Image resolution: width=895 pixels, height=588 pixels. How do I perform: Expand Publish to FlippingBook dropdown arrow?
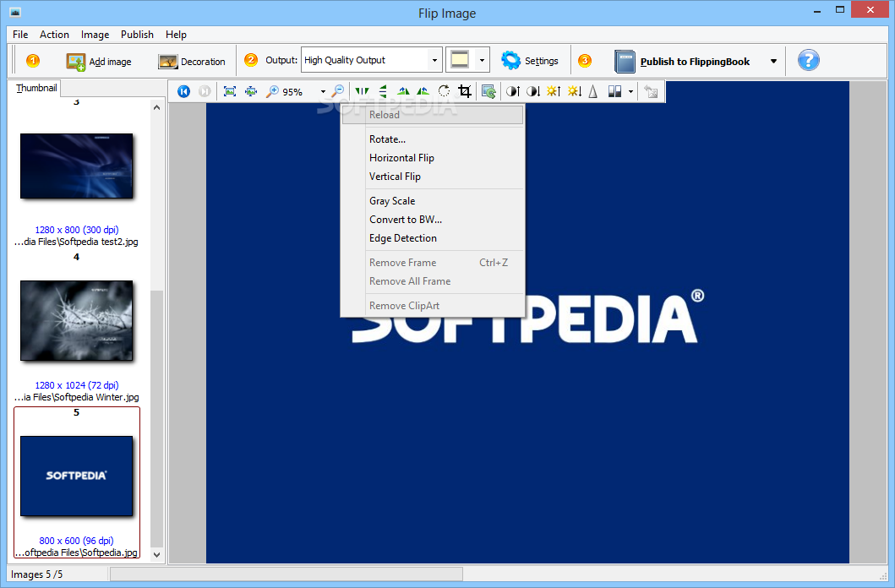[x=773, y=61]
